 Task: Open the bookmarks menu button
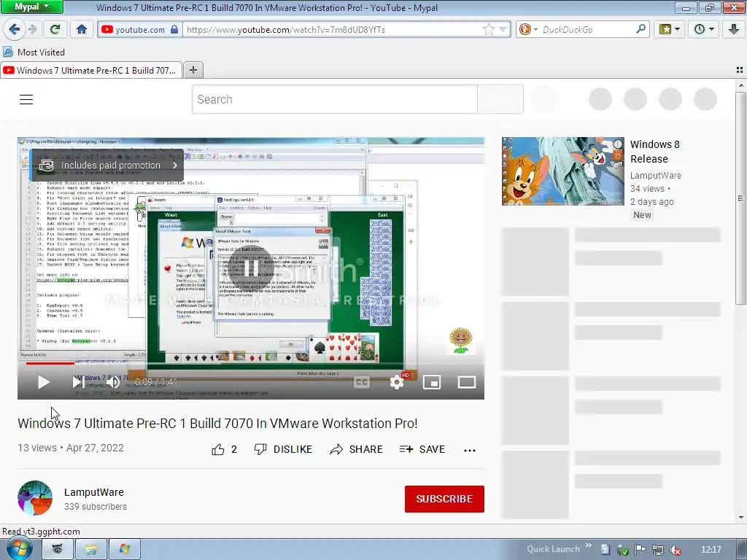click(x=669, y=29)
